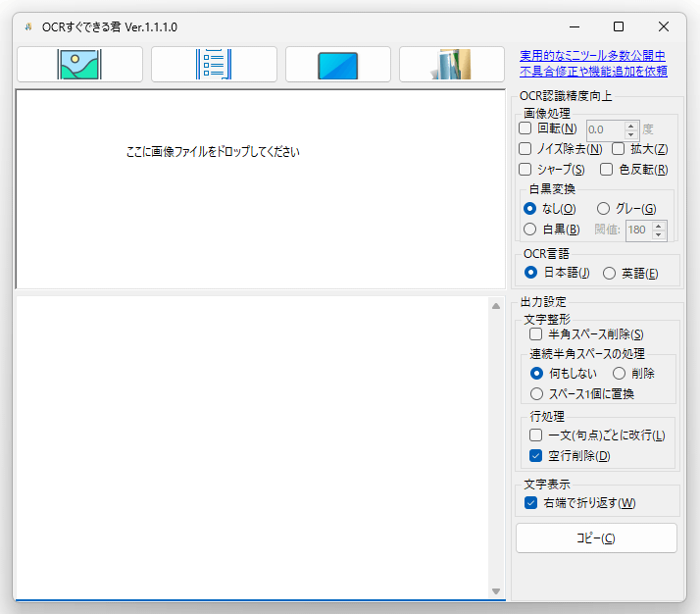Select the 白黒(B) radio button
Image resolution: width=700 pixels, height=614 pixels.
(530, 230)
